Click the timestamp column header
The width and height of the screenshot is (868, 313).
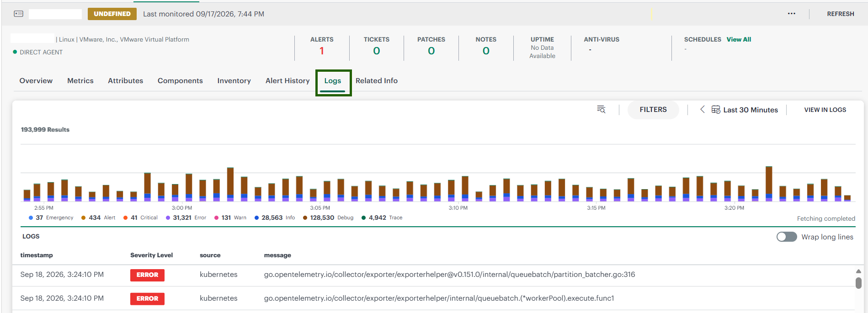point(37,255)
